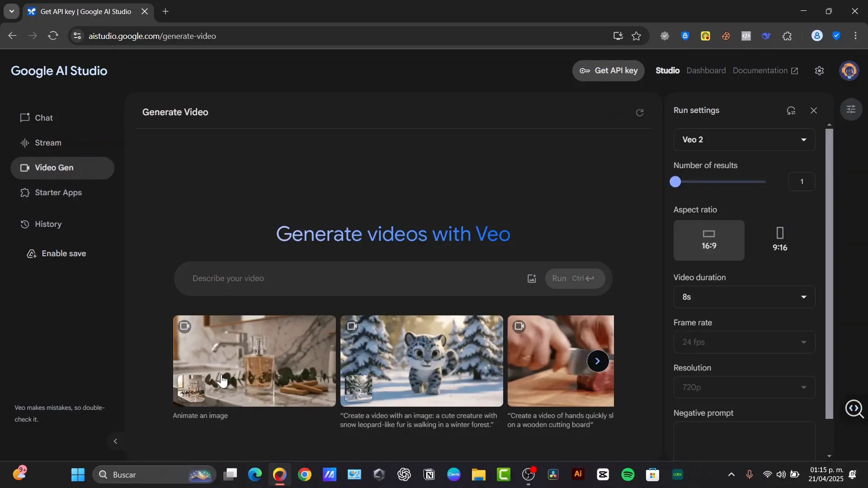Open the Frame rate dropdown

[743, 342]
